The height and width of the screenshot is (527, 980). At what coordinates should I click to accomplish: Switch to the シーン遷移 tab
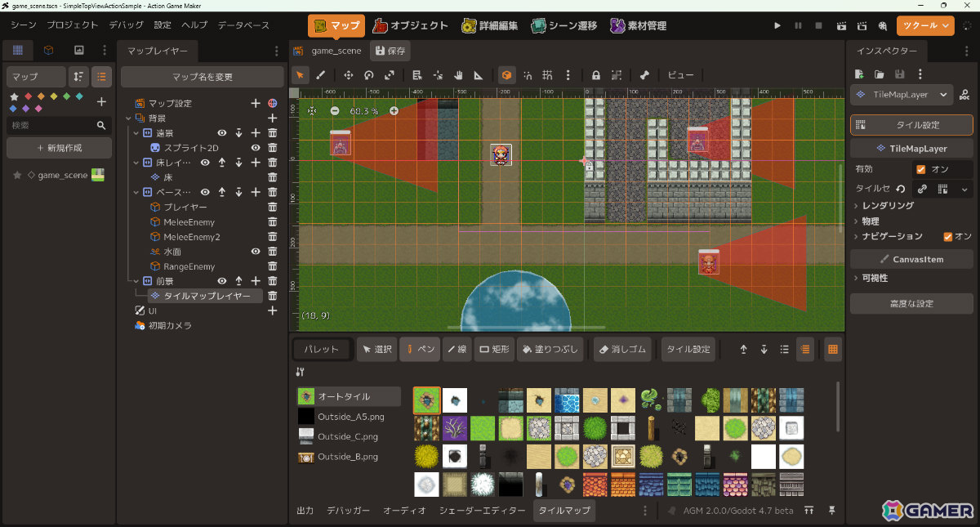point(563,26)
